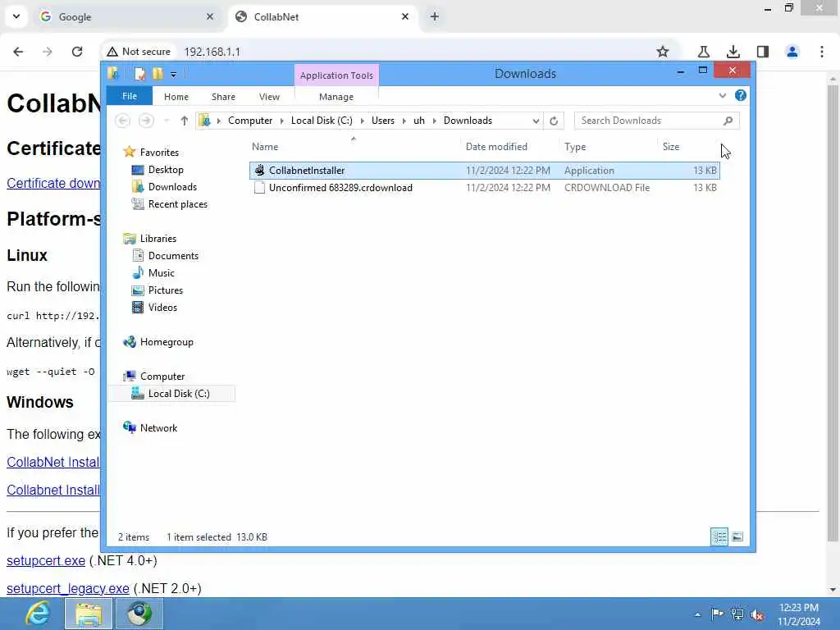Open Chrome downloads tray icon
Screen dimensions: 840x630
tap(733, 52)
